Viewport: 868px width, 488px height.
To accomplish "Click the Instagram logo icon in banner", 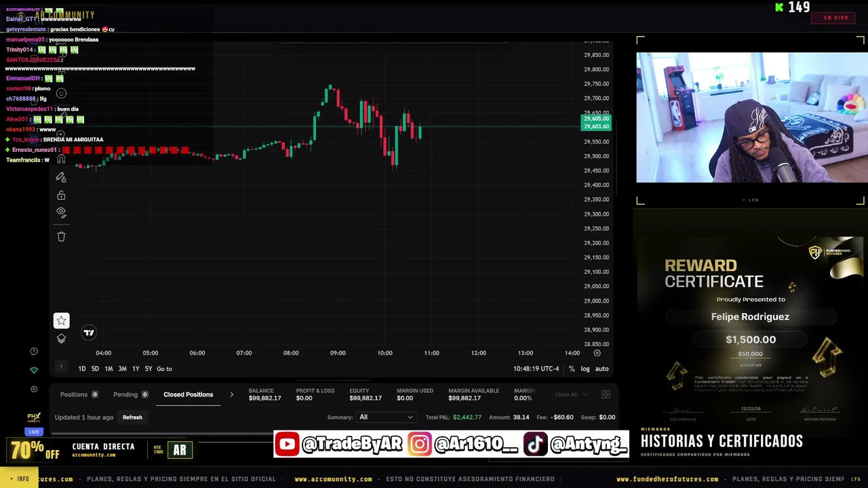I will 420,445.
